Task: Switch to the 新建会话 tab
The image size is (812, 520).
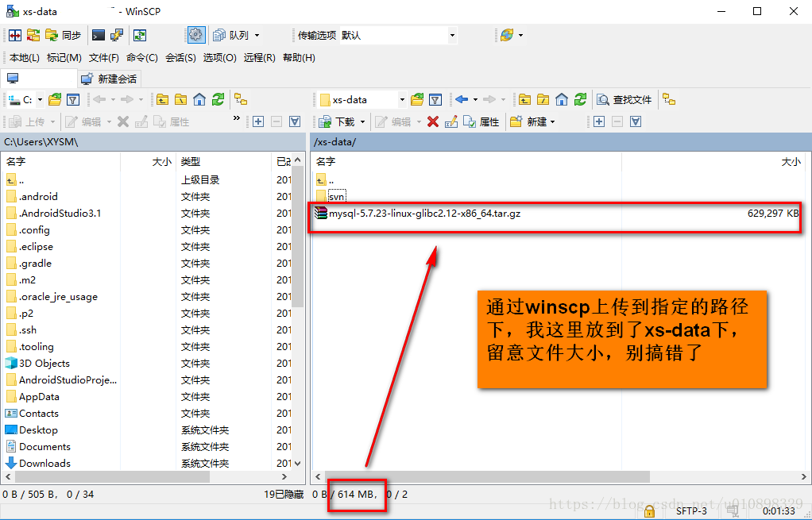Action: tap(110, 79)
